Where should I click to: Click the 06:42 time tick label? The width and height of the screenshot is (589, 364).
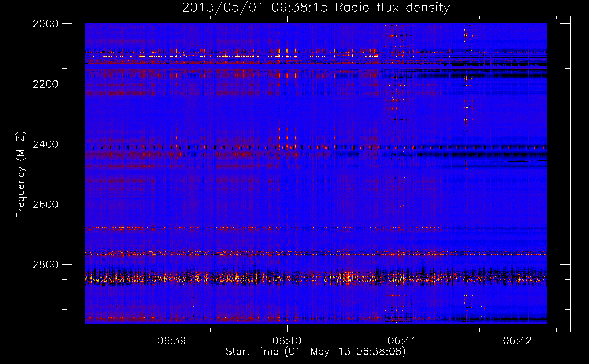[x=517, y=341]
